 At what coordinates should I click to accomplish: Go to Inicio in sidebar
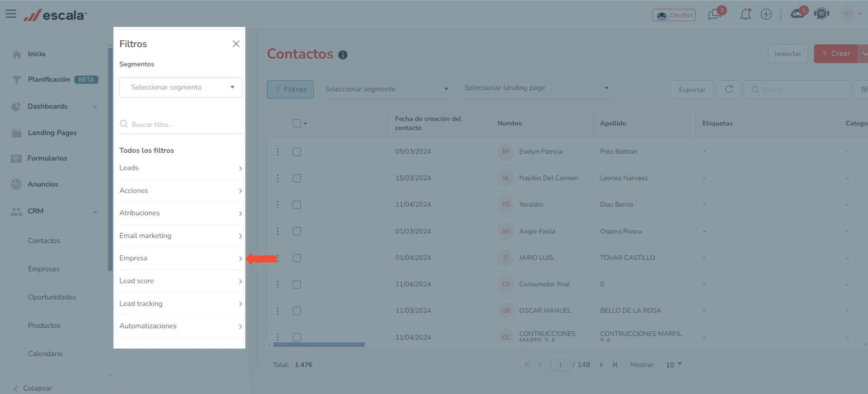36,54
